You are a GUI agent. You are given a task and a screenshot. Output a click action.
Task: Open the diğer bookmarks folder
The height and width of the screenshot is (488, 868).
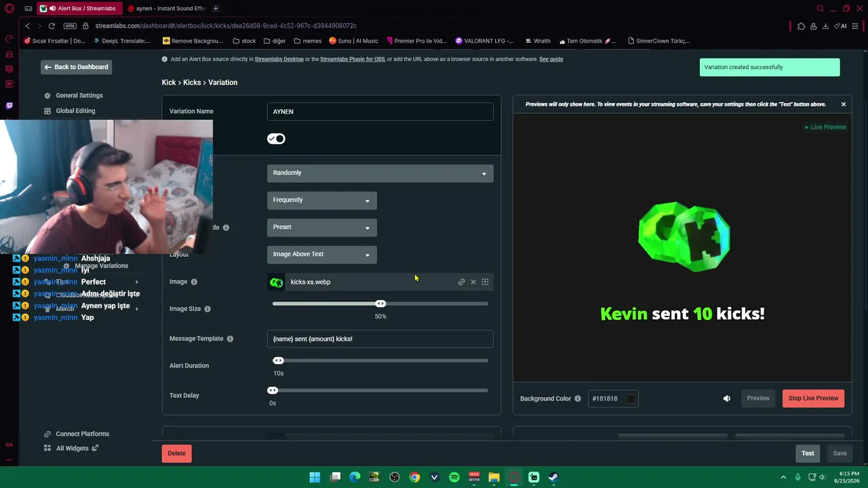click(275, 41)
